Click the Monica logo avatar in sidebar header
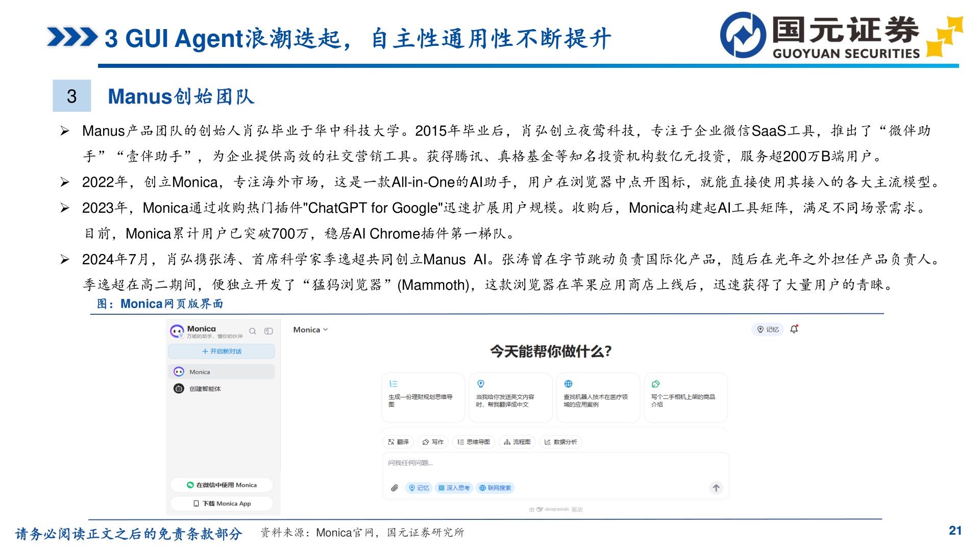Image resolution: width=980 pixels, height=551 pixels. pos(177,331)
